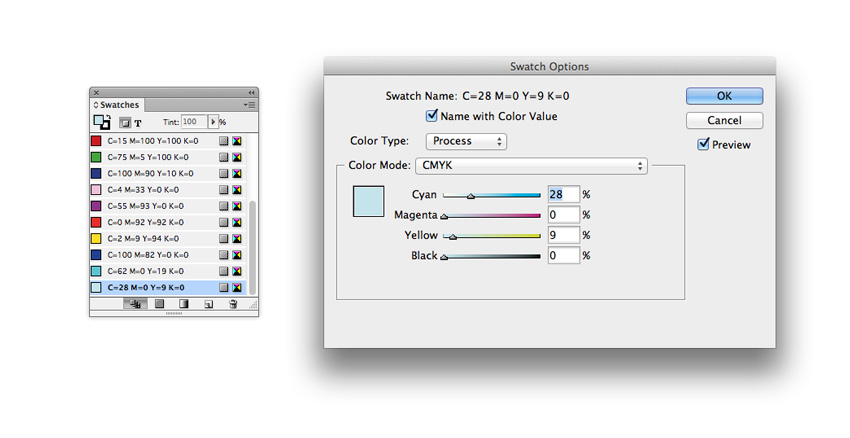Select the formatting affects container icon
Screen dimensions: 850x438
(x=125, y=122)
